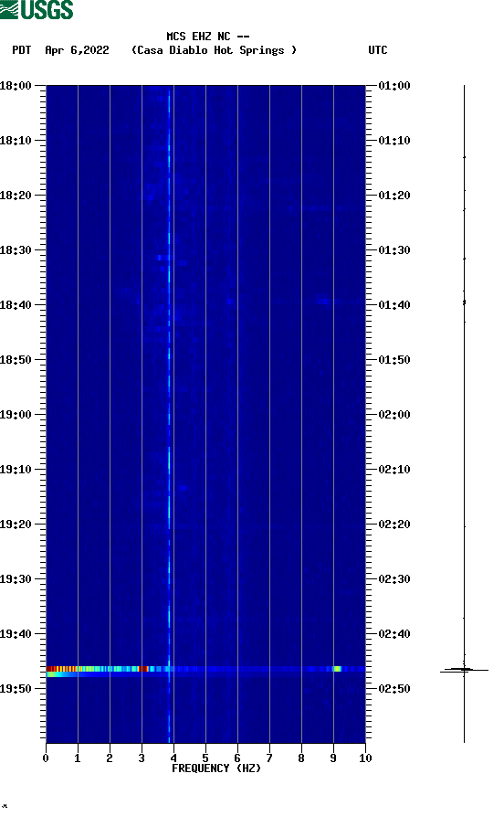This screenshot has width=504, height=816.
Task: Click the 18:00 PDT time tick label
Action: [16, 85]
